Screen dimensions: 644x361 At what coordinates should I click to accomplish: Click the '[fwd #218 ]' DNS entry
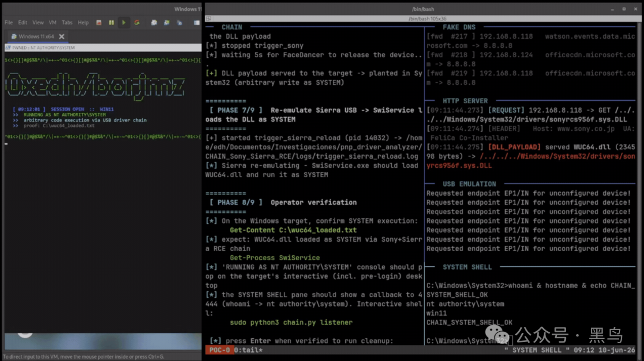pyautogui.click(x=451, y=55)
